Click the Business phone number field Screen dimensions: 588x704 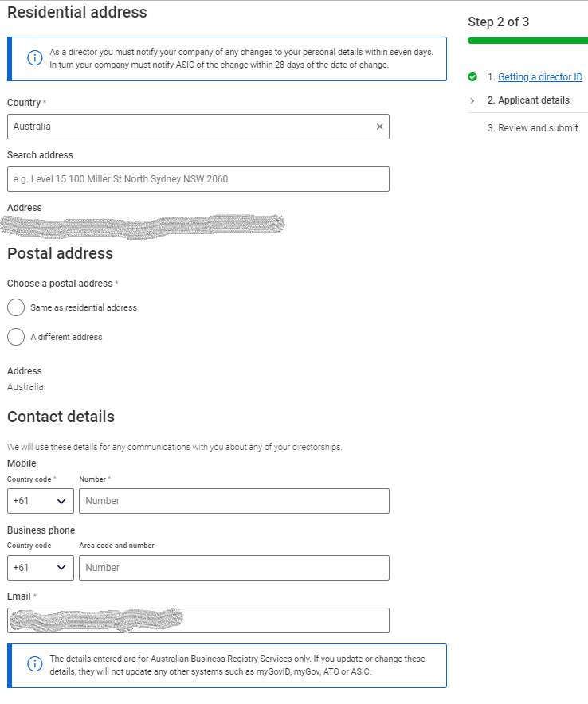click(x=234, y=568)
